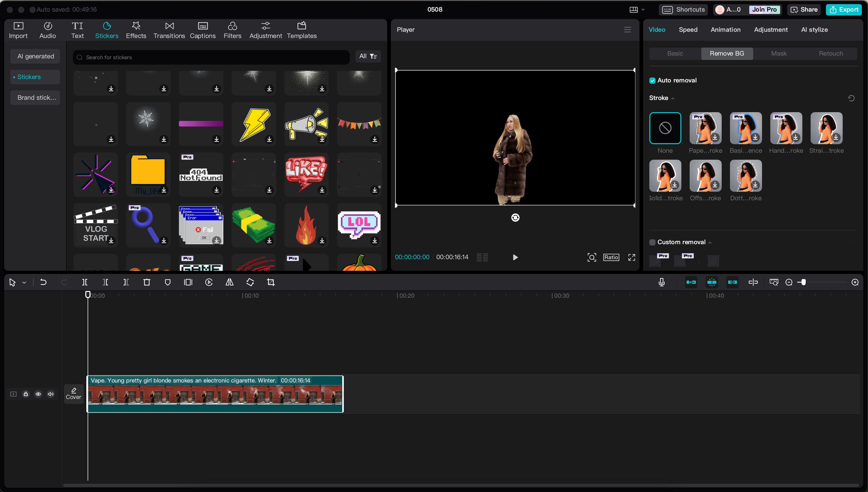Click the timeline zoom-in plus icon
This screenshot has height=492, width=868.
coord(855,282)
